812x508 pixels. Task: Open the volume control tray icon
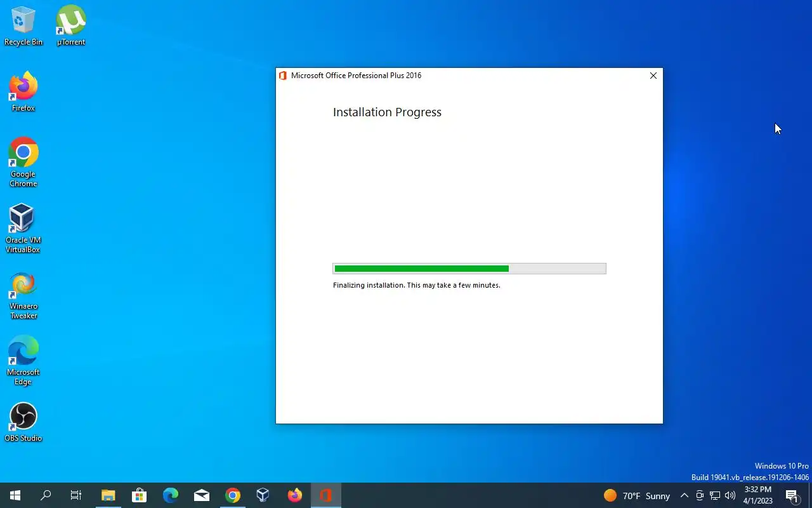point(730,495)
